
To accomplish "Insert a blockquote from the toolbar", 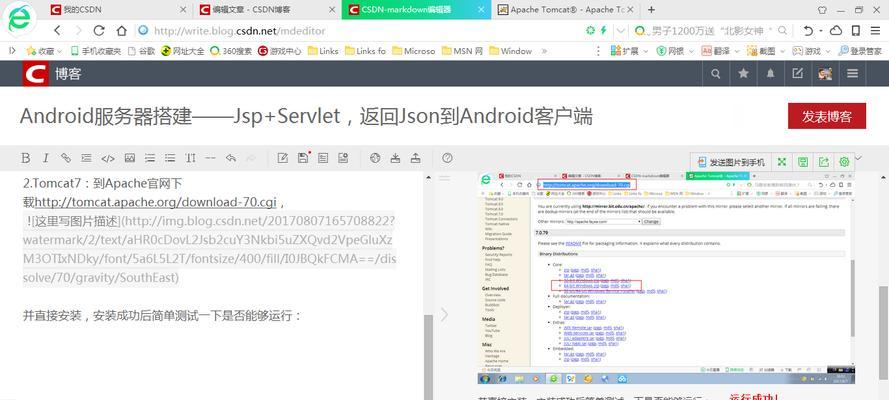I will point(86,158).
